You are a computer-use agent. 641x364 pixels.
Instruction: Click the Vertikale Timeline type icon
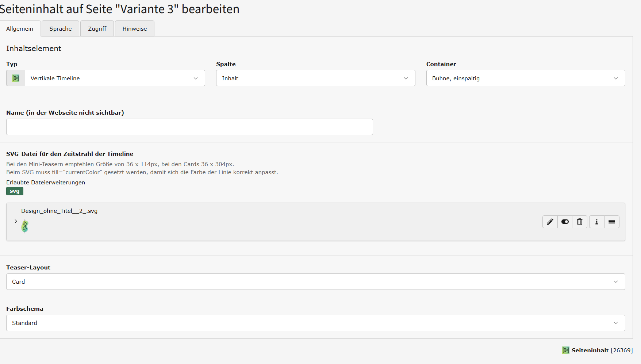[x=16, y=78]
